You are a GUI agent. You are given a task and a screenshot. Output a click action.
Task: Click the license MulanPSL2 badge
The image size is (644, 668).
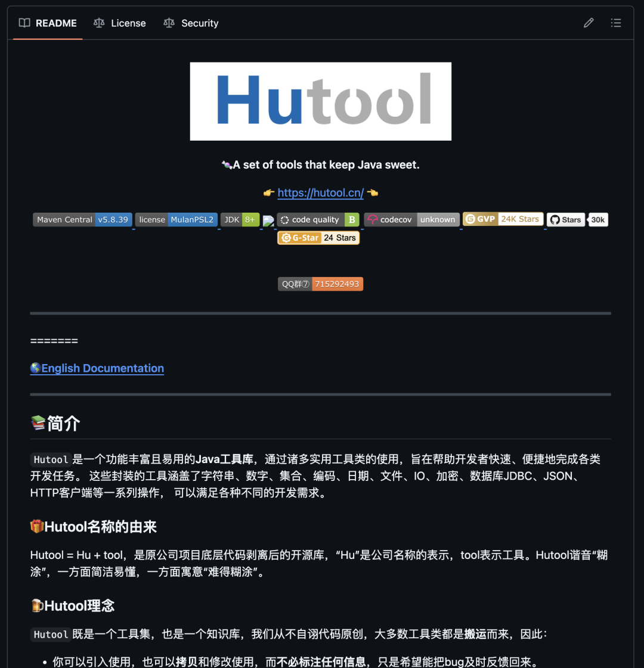point(176,219)
